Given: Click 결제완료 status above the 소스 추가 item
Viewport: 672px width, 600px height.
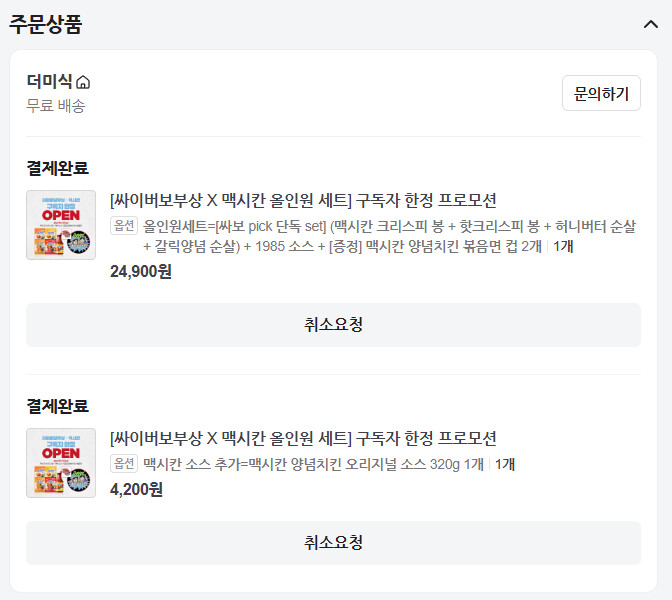Looking at the screenshot, I should coord(57,406).
